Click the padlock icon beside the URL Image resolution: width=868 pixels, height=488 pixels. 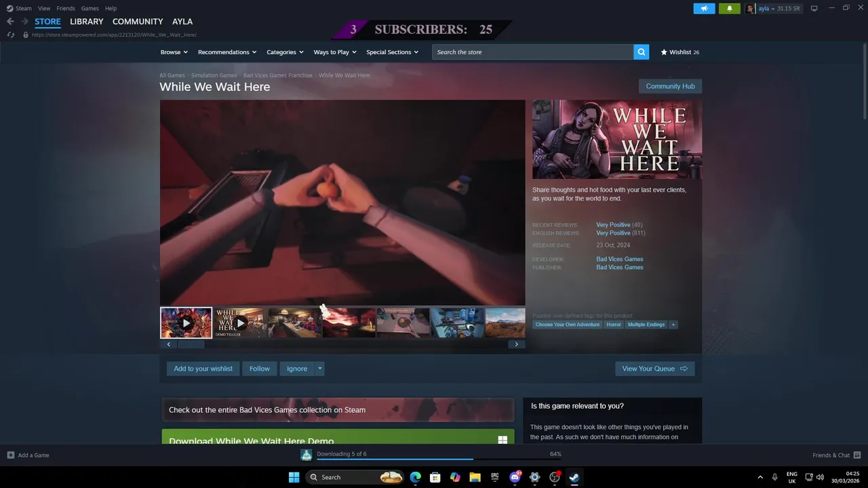click(x=26, y=35)
